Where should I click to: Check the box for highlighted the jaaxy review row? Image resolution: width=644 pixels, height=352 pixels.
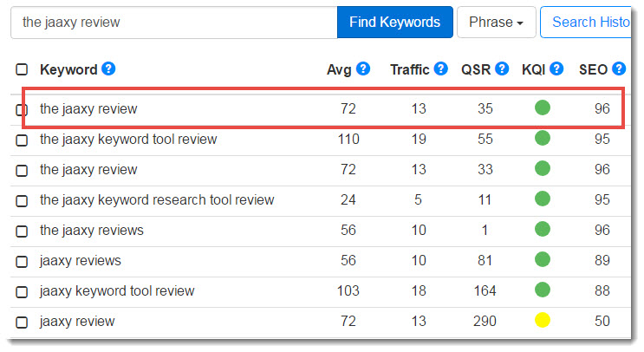click(x=22, y=109)
